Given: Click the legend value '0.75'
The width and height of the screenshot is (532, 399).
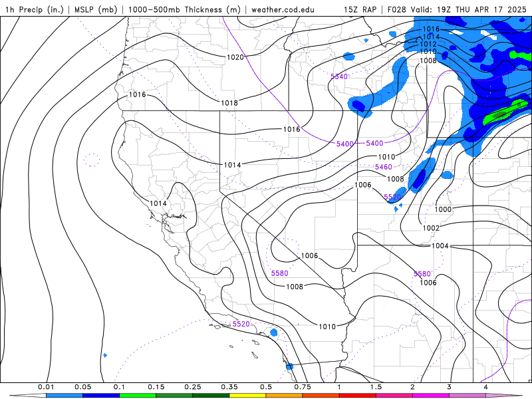Looking at the screenshot, I should [303, 387].
